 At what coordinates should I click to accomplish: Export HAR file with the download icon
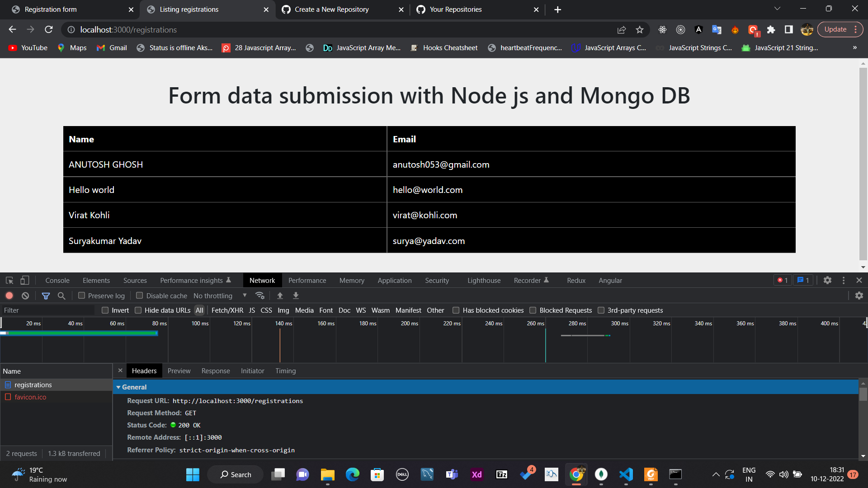pyautogui.click(x=296, y=296)
